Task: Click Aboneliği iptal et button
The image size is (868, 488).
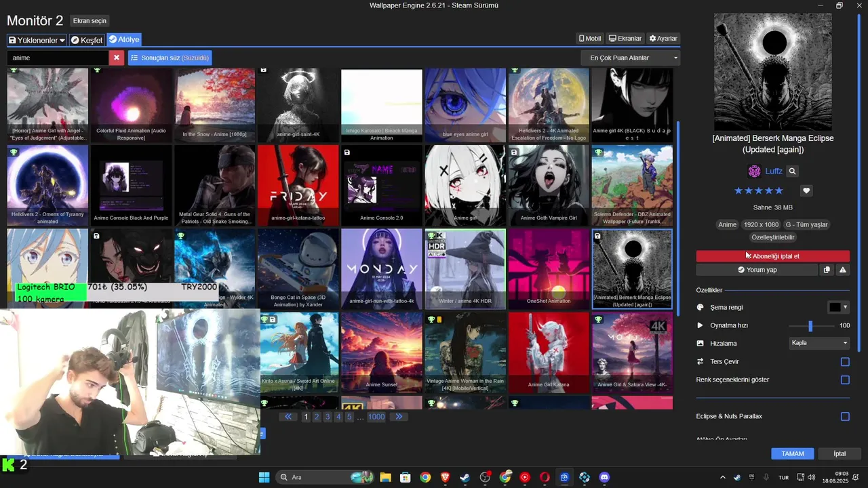Action: coord(772,256)
